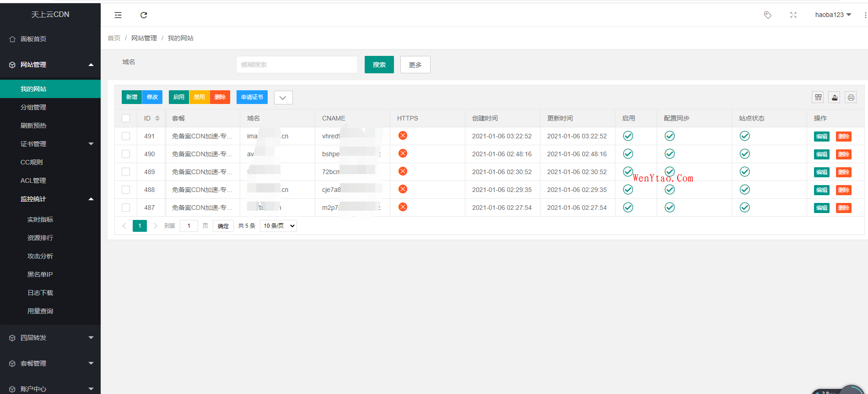Click the HTTPS red X icon for row 491
This screenshot has width=868, height=394.
[403, 136]
